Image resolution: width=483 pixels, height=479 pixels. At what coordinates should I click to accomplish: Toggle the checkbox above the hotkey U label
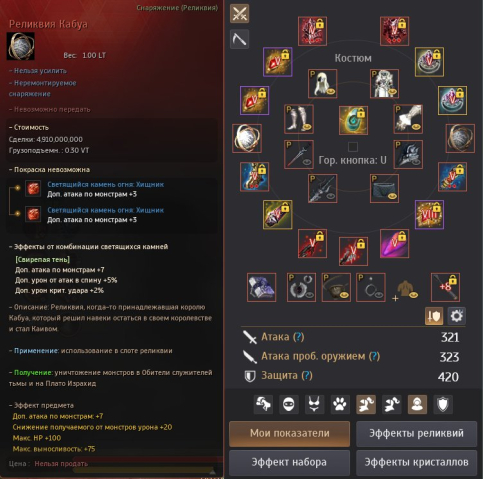353,147
